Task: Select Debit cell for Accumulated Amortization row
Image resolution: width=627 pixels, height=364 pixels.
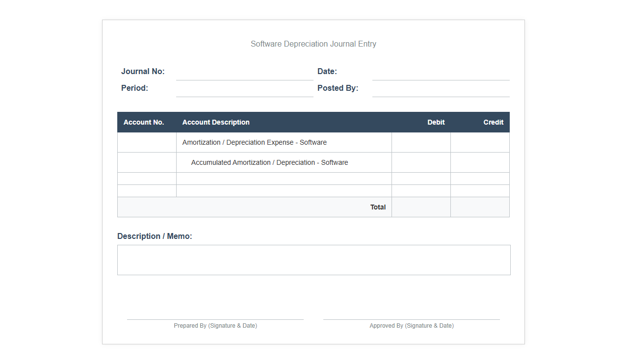Action: point(421,162)
